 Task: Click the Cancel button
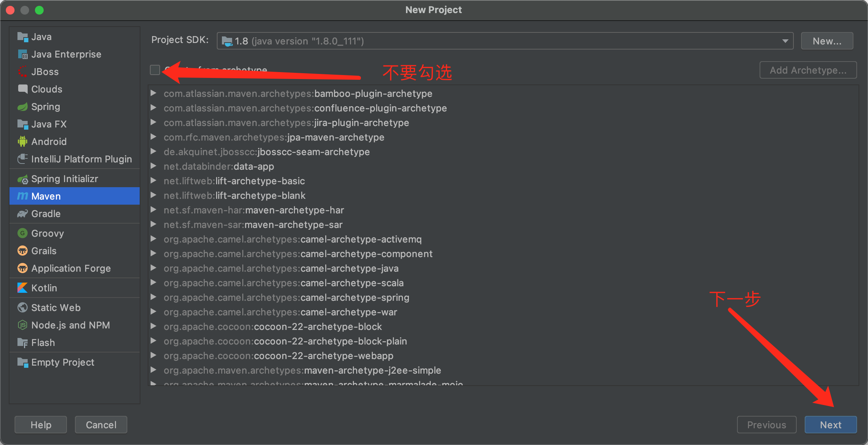101,425
